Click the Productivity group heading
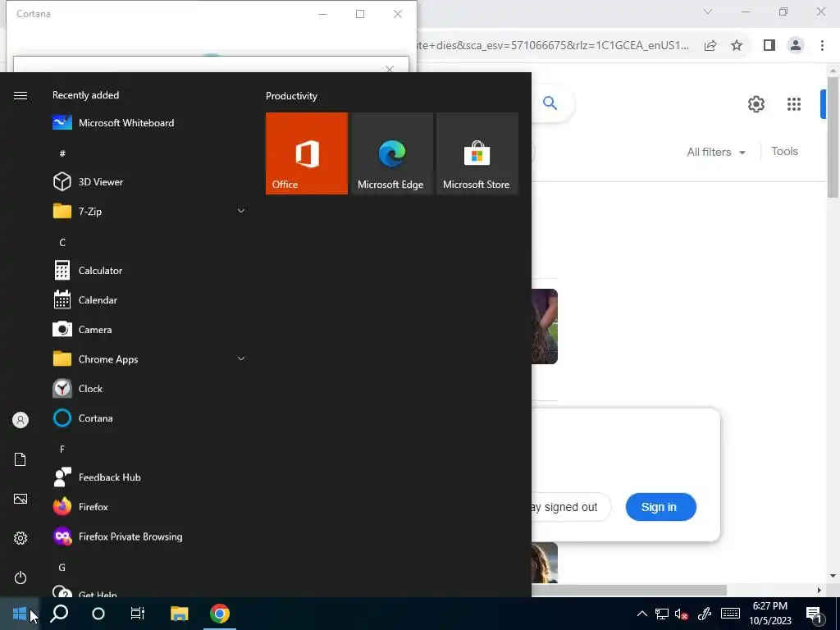The height and width of the screenshot is (630, 840). (291, 96)
